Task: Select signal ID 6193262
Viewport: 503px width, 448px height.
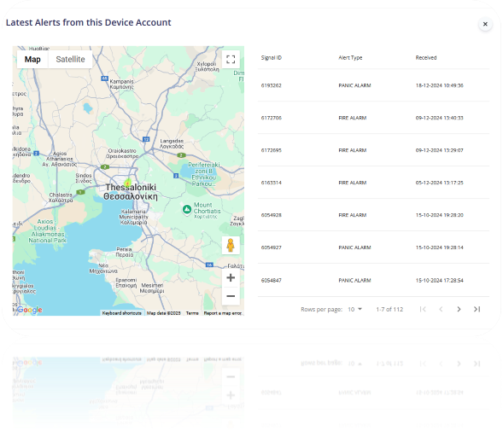Action: pos(271,85)
